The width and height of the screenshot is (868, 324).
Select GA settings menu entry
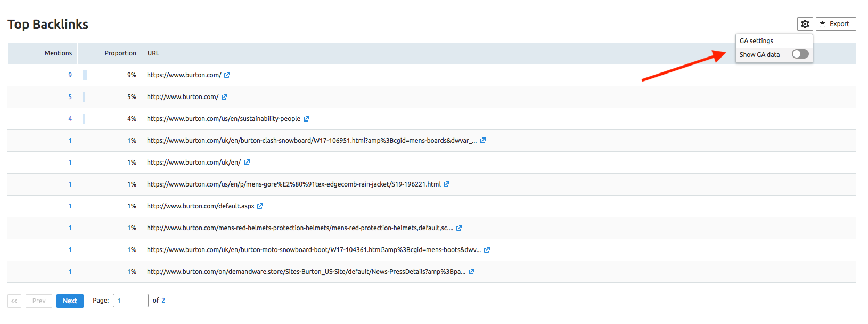click(756, 41)
